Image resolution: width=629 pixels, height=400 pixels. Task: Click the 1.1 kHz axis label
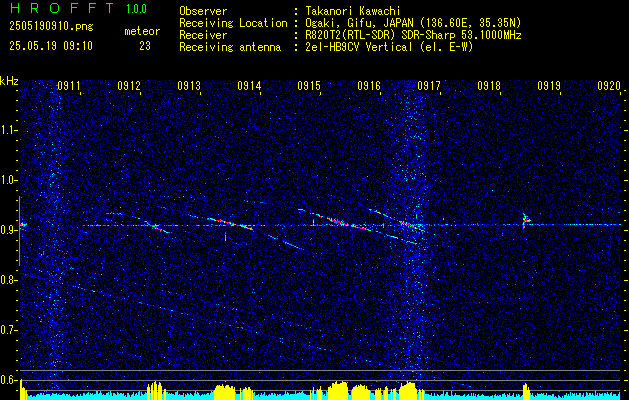click(9, 130)
